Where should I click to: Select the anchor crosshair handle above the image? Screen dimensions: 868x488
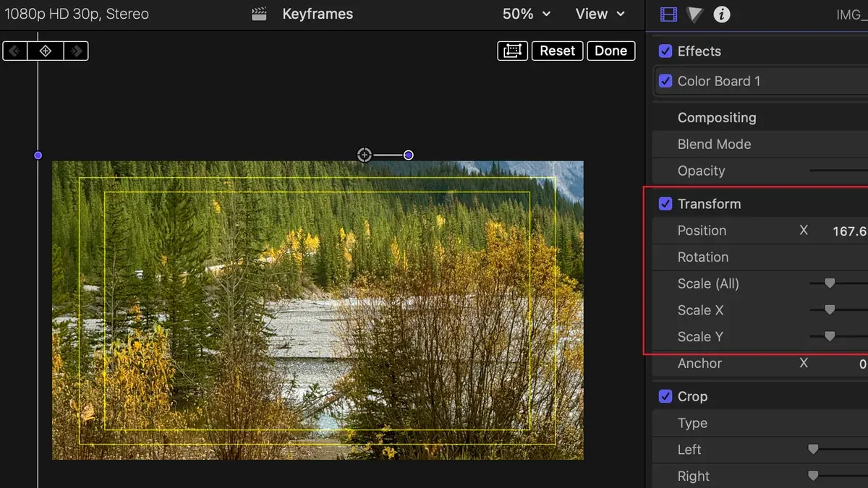365,155
